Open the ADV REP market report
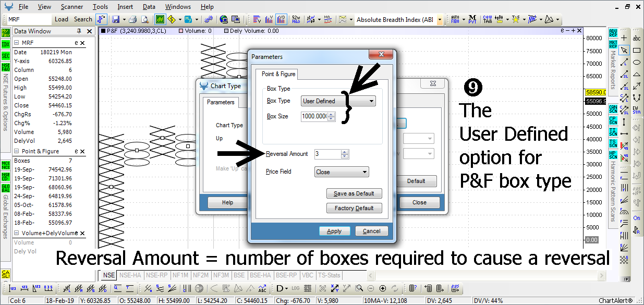 pos(613,33)
